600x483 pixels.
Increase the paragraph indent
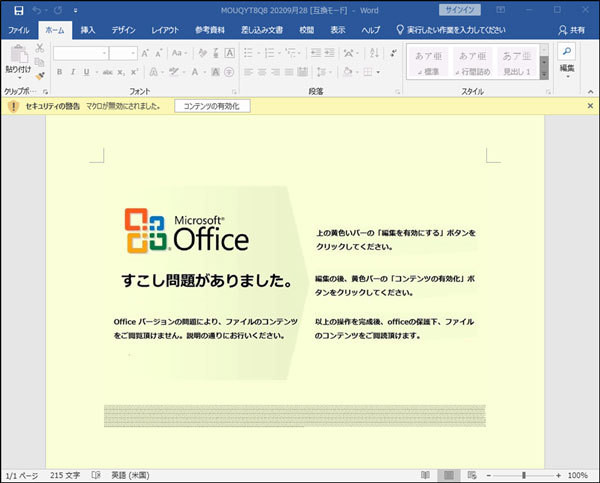(x=329, y=53)
